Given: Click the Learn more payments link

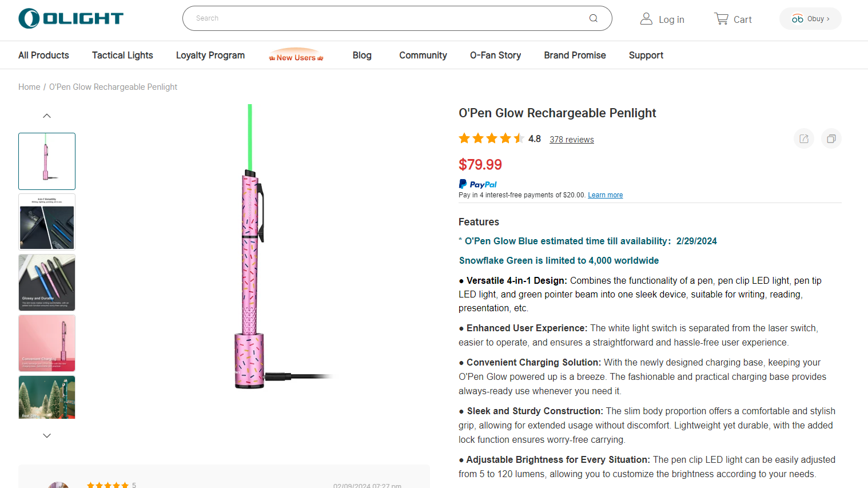Looking at the screenshot, I should (x=605, y=195).
